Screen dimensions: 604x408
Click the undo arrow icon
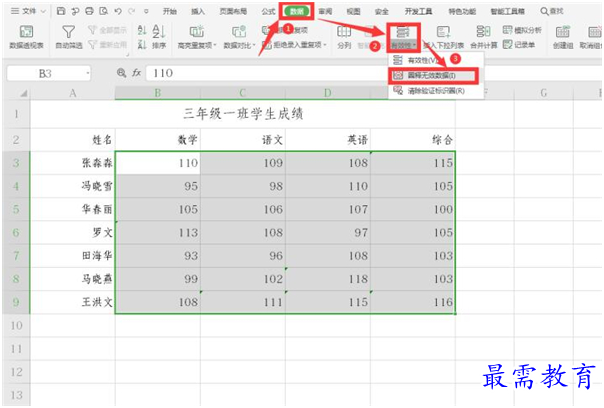tap(118, 11)
